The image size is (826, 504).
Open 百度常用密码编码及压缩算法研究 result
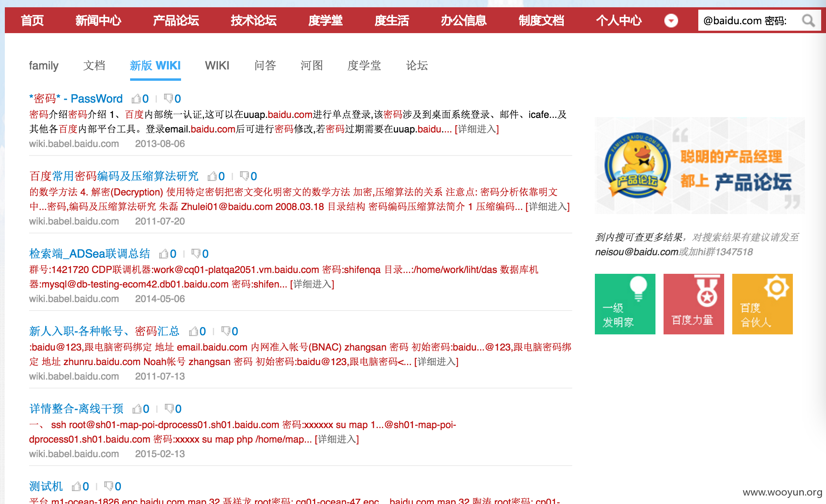click(x=114, y=176)
